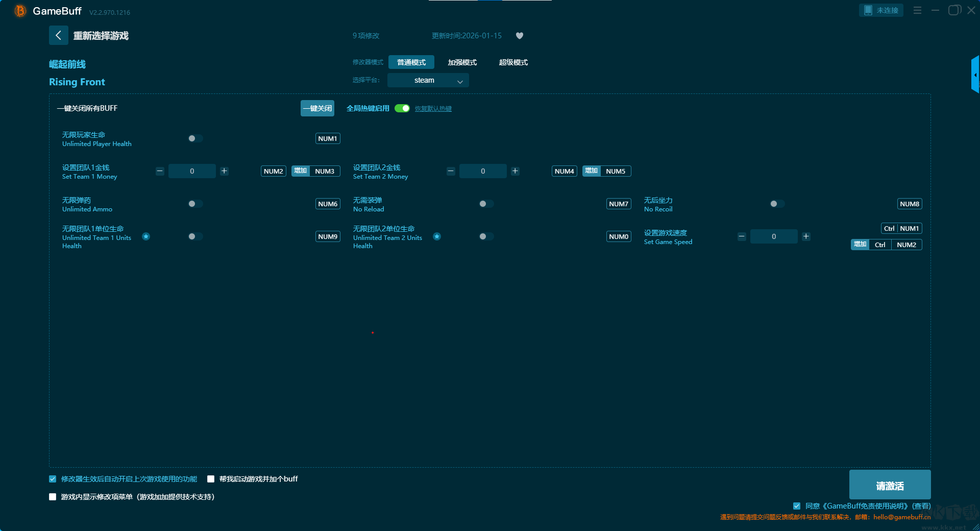This screenshot has height=531, width=980.
Task: Disable the global hotkey toggle
Action: 402,108
